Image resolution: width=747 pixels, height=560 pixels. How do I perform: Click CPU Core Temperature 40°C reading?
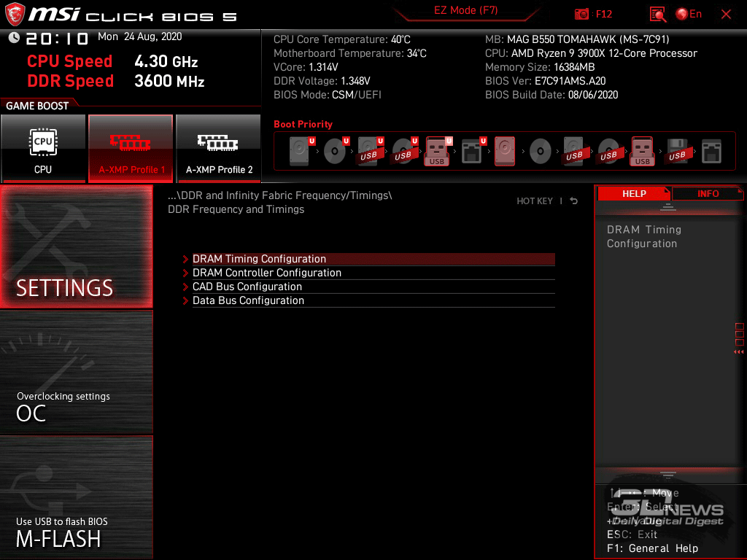tap(341, 39)
